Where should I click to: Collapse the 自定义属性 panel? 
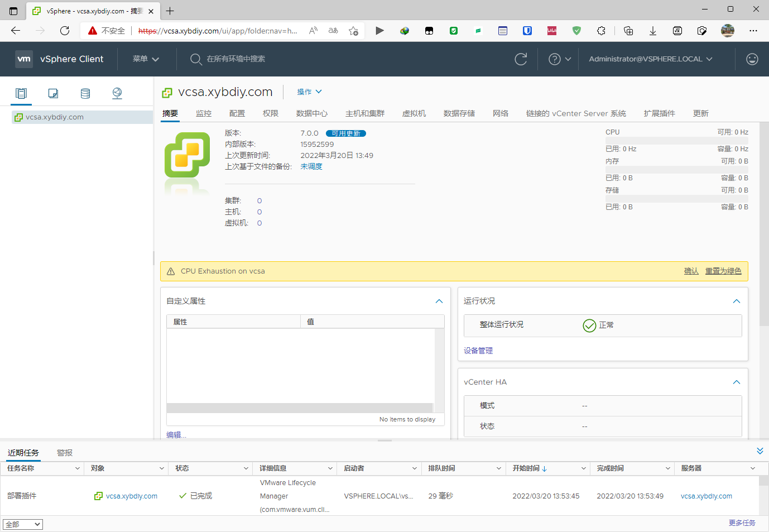[439, 301]
